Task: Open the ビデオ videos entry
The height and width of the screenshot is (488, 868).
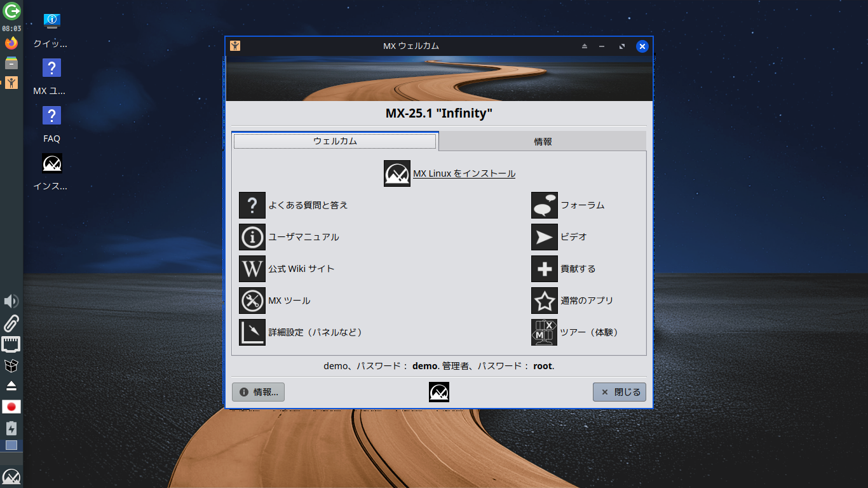Action: point(559,237)
